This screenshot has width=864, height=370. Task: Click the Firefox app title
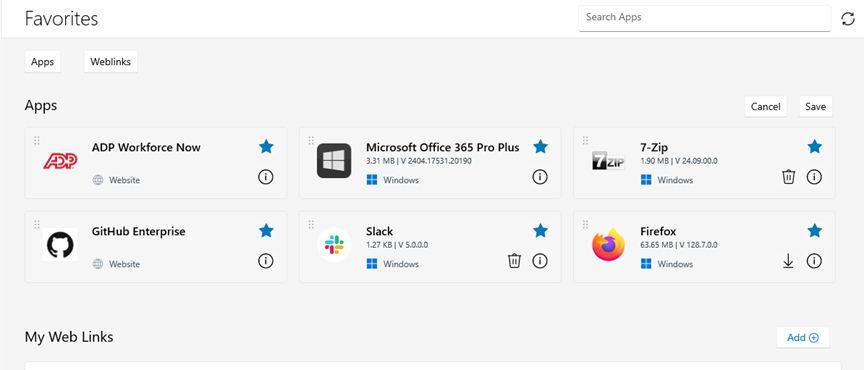click(658, 232)
